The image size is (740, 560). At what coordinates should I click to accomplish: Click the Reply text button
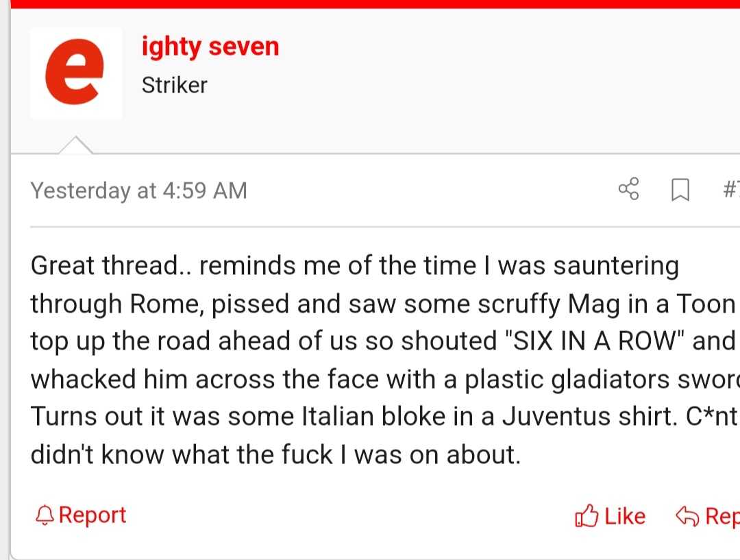click(723, 516)
